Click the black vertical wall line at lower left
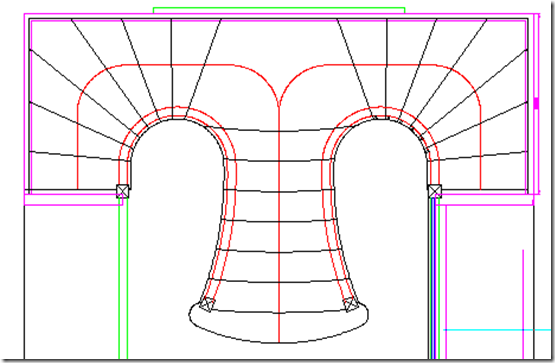Image resolution: width=555 pixels, height=363 pixels. pyautogui.click(x=24, y=282)
